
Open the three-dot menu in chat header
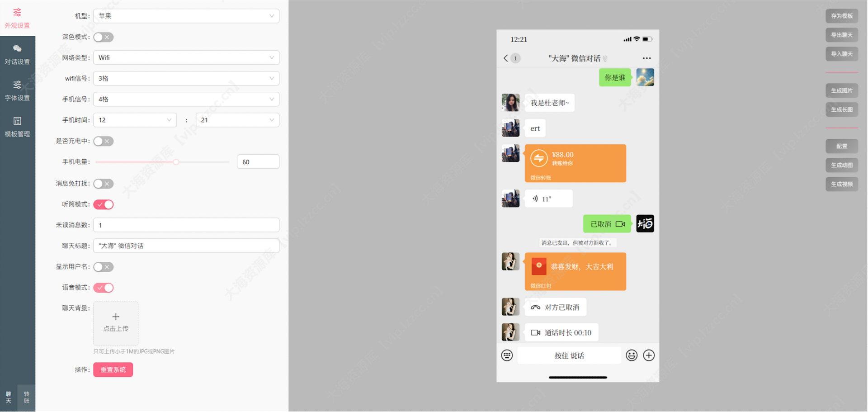pyautogui.click(x=647, y=58)
